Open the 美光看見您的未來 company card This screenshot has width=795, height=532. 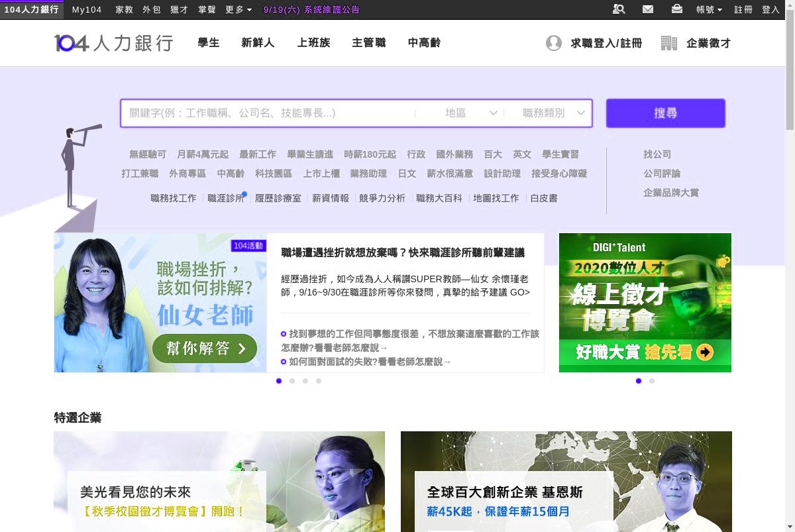pyautogui.click(x=219, y=482)
